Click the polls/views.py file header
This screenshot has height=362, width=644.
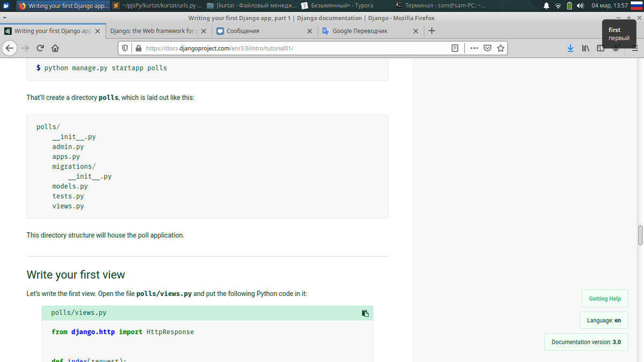pos(207,313)
